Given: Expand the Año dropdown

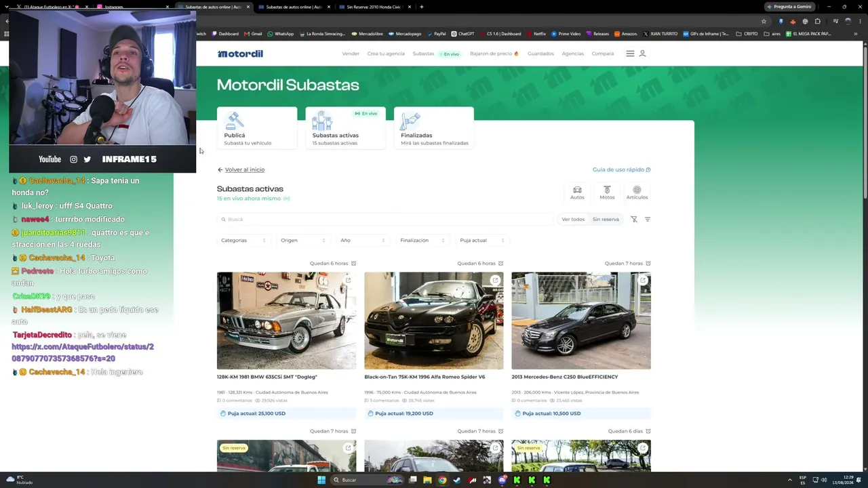Looking at the screenshot, I should pos(362,241).
